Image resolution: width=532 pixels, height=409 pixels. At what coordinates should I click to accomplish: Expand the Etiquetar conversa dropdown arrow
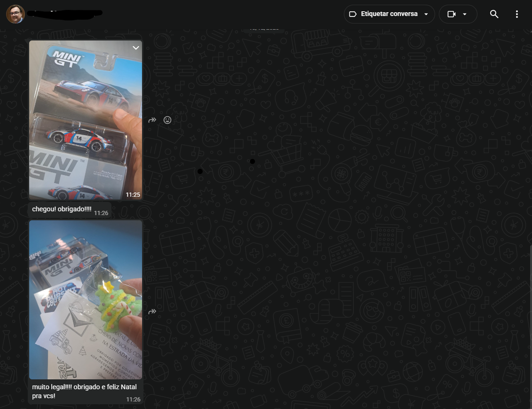(426, 14)
